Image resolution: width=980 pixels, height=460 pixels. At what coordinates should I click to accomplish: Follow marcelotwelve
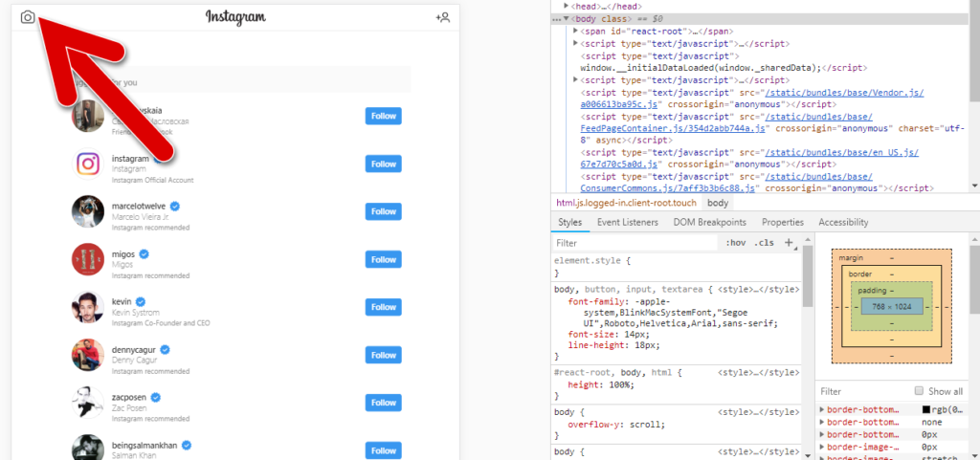pyautogui.click(x=384, y=211)
